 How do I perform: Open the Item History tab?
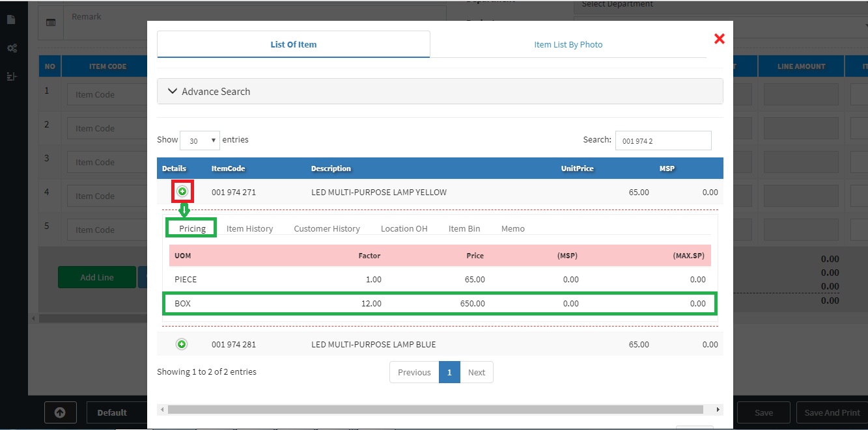point(249,229)
